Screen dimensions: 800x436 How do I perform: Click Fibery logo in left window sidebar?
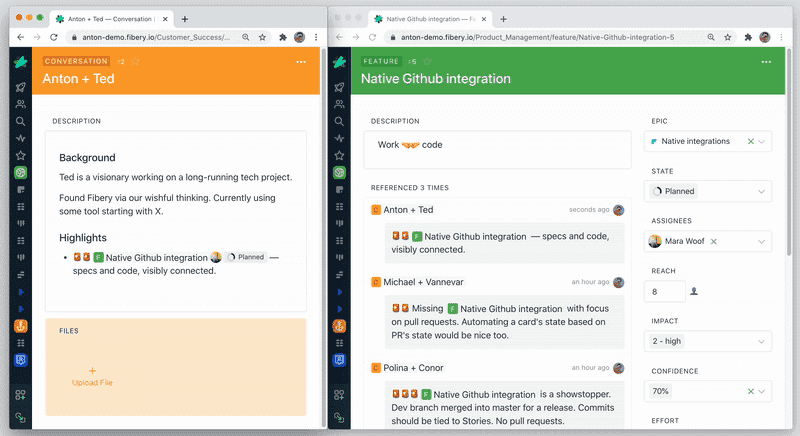tap(20, 62)
